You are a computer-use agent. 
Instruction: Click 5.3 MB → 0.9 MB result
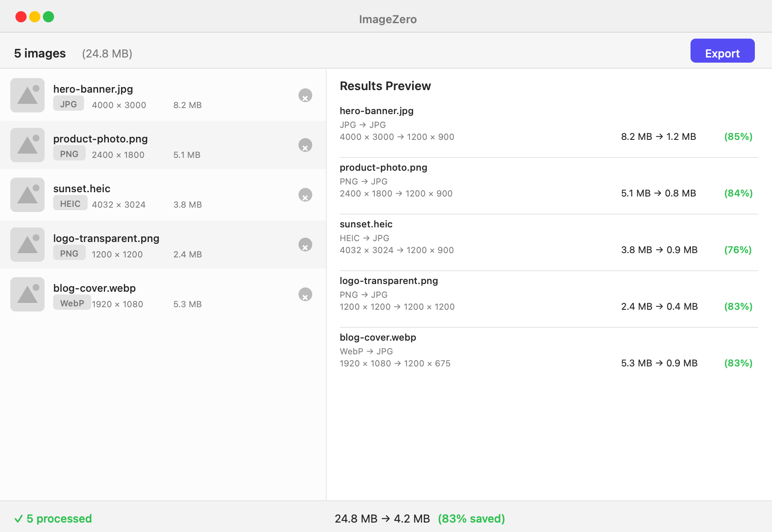tap(659, 363)
